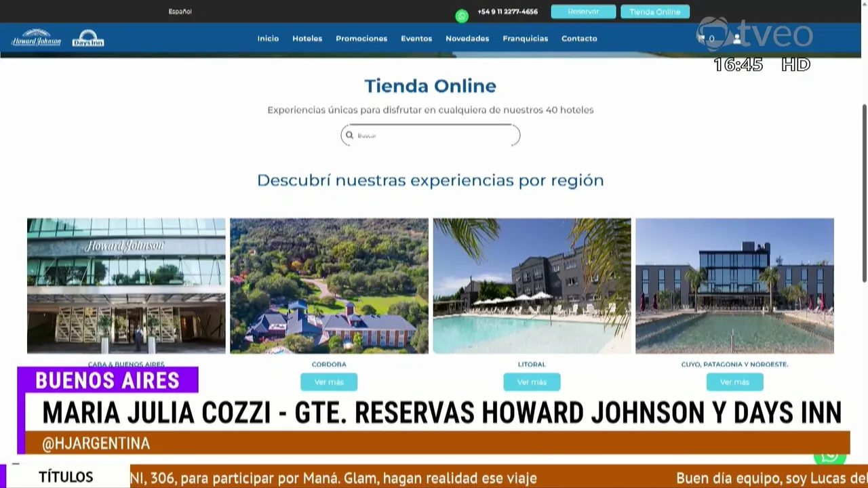This screenshot has height=488, width=868.
Task: Go to Inicio in navigation
Action: 268,39
